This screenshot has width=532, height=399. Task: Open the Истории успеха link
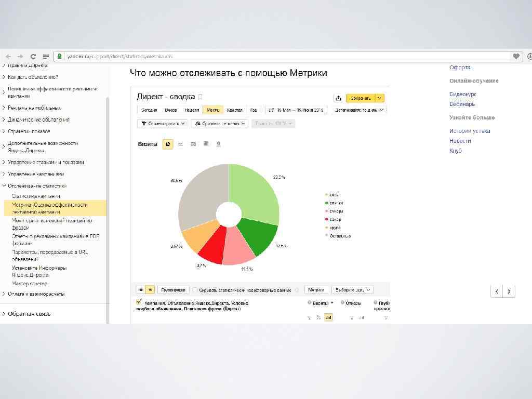470,130
